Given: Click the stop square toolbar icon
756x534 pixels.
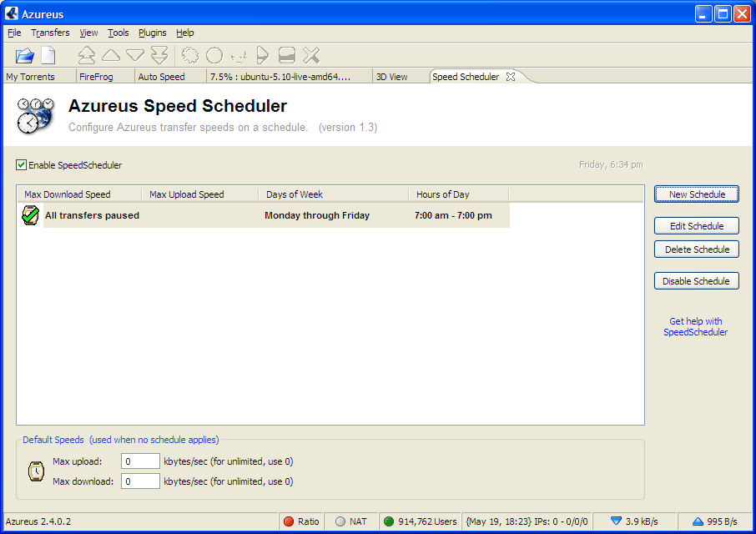Looking at the screenshot, I should [x=287, y=55].
